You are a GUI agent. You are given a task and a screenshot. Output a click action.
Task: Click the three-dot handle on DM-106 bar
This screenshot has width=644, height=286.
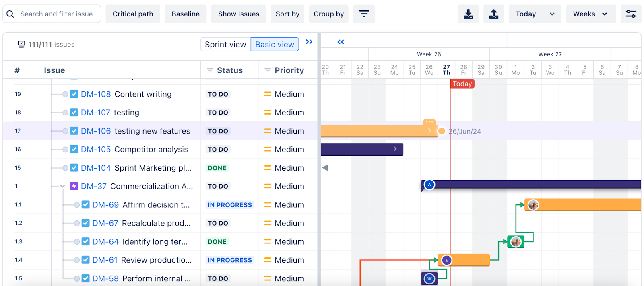point(429,121)
